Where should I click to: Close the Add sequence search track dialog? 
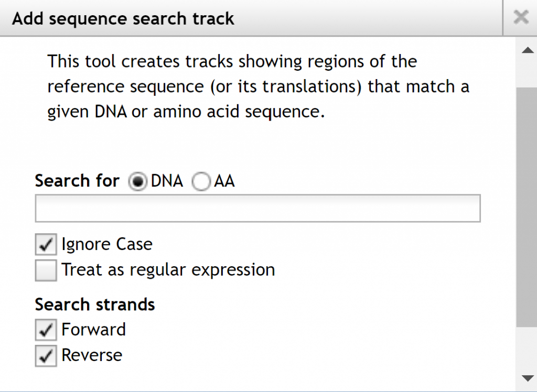(520, 18)
